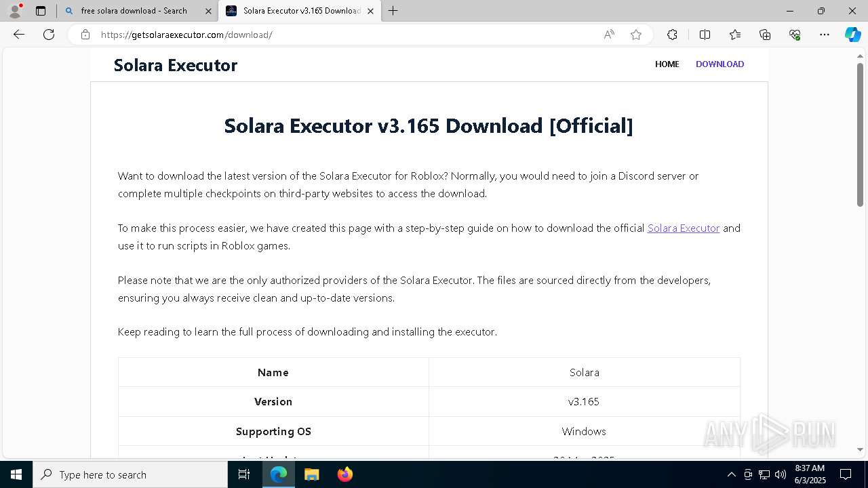This screenshot has width=868, height=488.
Task: Add this page to favorites star
Action: click(636, 35)
